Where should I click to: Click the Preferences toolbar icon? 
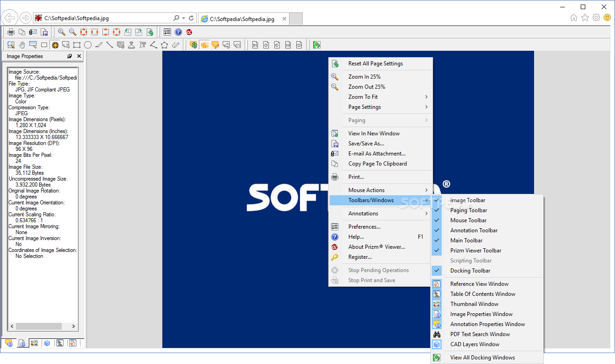pos(167,32)
